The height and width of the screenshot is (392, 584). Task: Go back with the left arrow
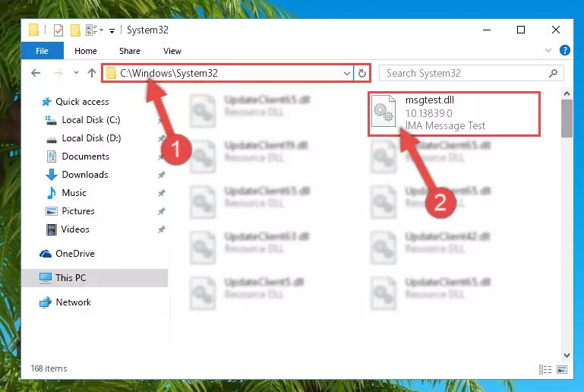(36, 73)
